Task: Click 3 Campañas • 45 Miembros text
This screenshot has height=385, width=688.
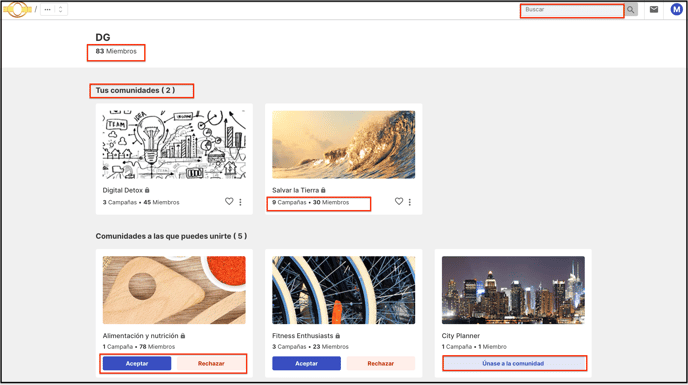Action: tap(141, 202)
